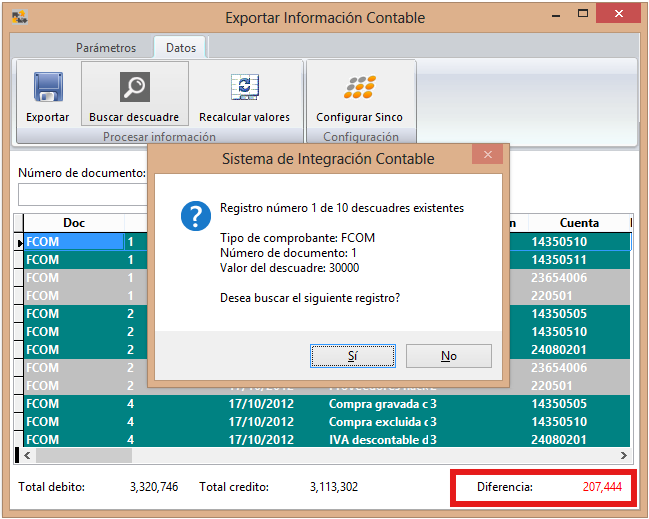Click the question mark icon in dialog

coord(194,216)
